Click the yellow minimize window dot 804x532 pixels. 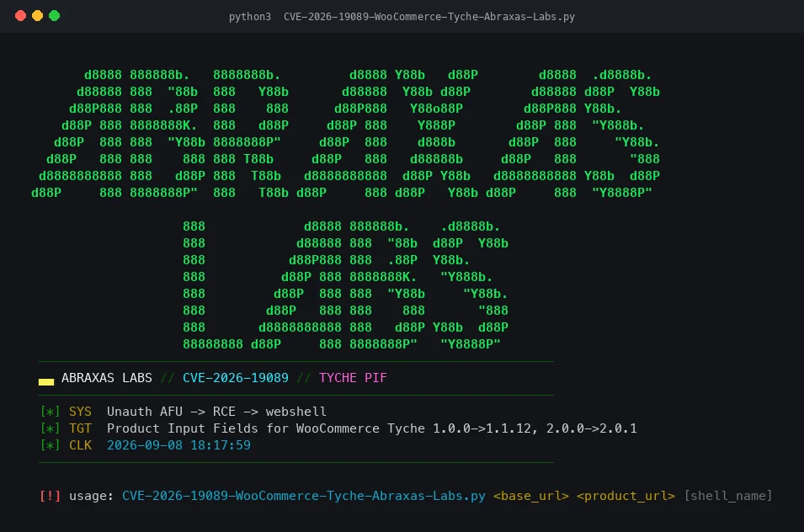[37, 16]
